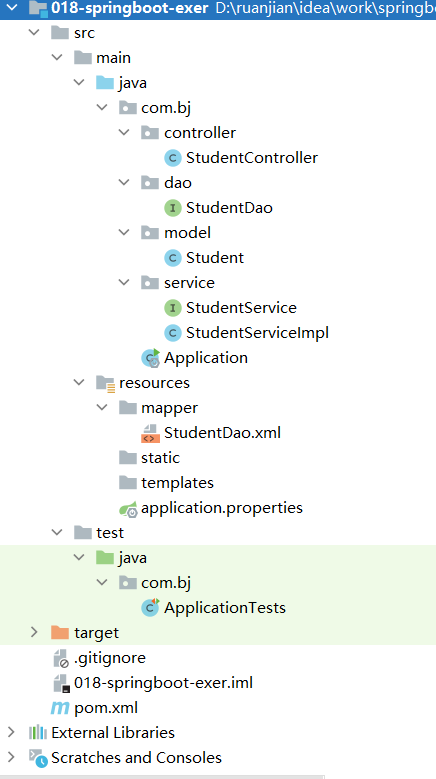Image resolution: width=436 pixels, height=779 pixels.
Task: Collapse the test folder chevron
Action: [x=57, y=533]
